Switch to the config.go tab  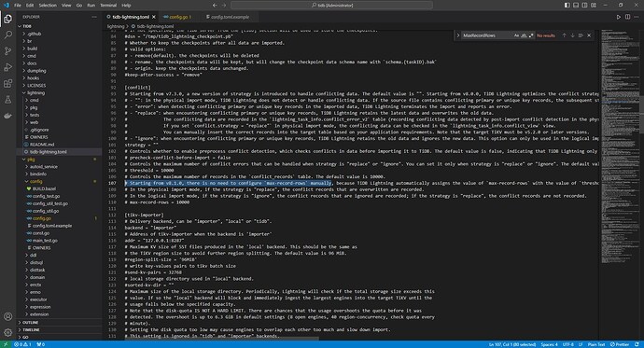[x=177, y=17]
